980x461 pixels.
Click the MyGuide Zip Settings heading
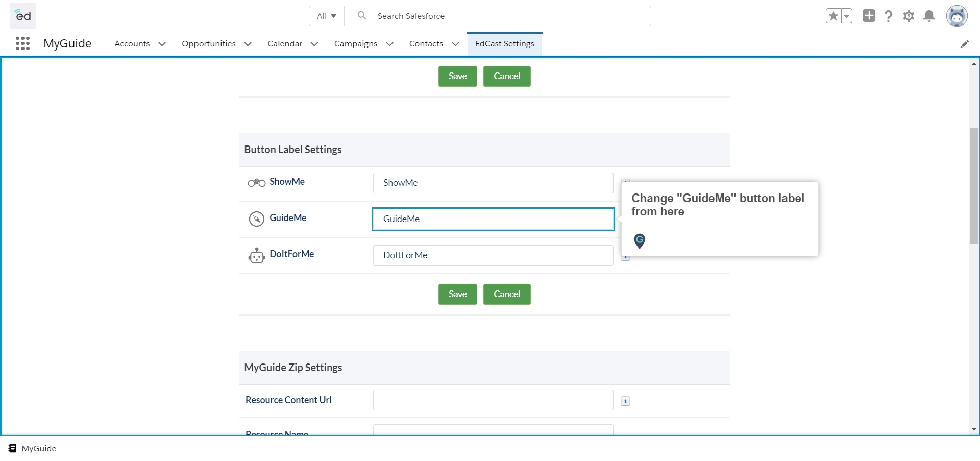[293, 368]
